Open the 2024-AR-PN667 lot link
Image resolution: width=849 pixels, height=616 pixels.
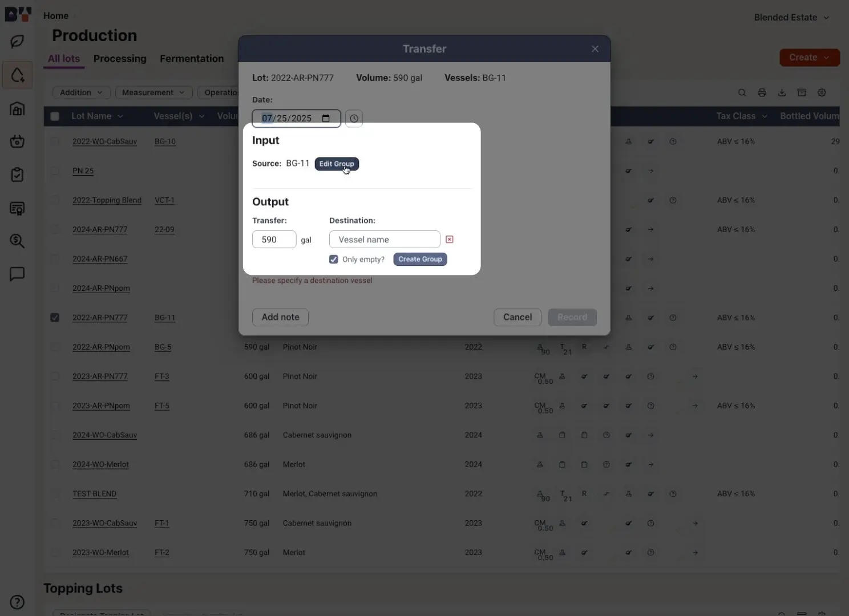[x=100, y=259]
